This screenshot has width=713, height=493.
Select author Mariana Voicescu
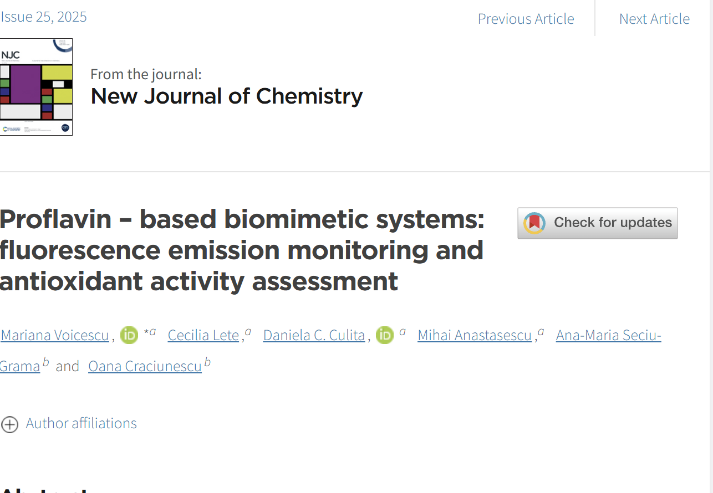click(x=55, y=335)
